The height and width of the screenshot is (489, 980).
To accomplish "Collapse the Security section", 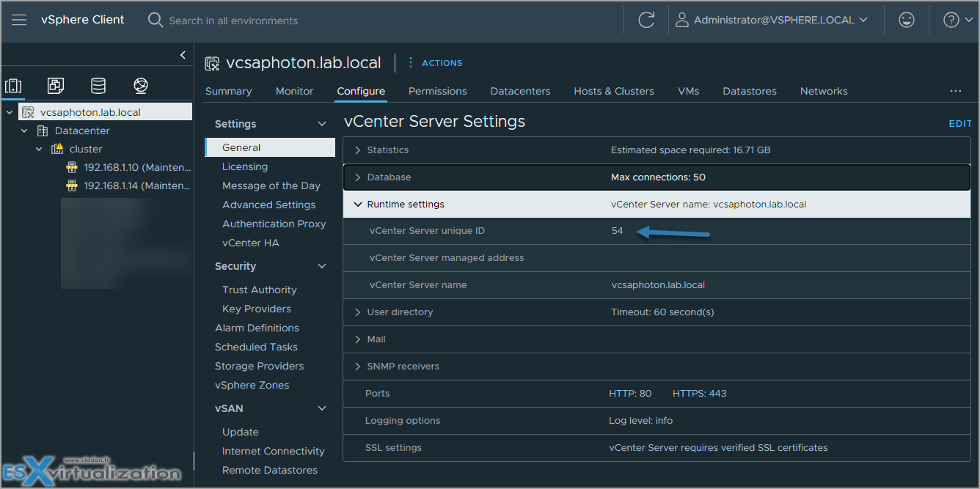I will coord(321,266).
